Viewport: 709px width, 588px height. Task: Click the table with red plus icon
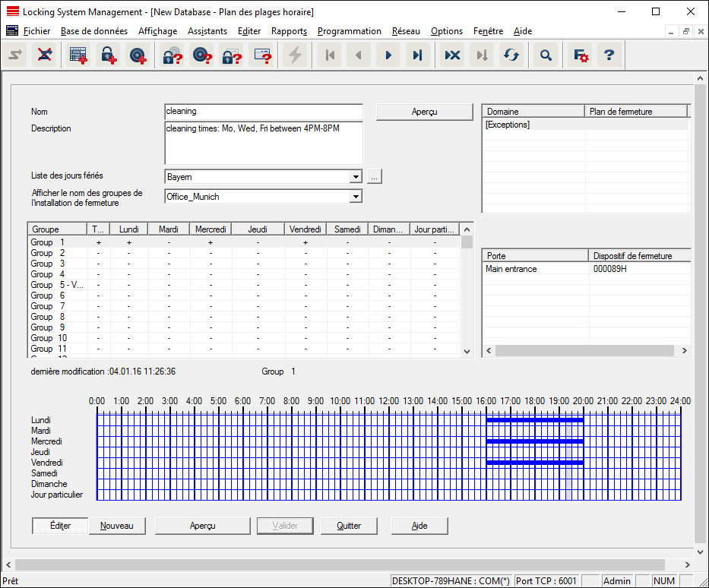78,55
